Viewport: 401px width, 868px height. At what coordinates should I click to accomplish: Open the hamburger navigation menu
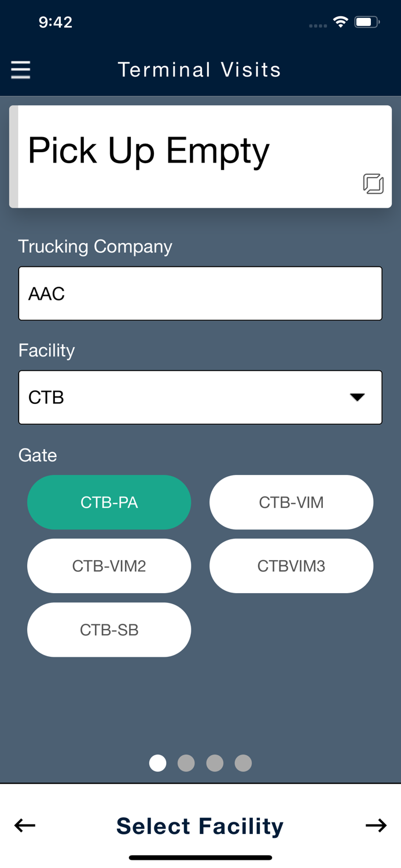(x=20, y=69)
